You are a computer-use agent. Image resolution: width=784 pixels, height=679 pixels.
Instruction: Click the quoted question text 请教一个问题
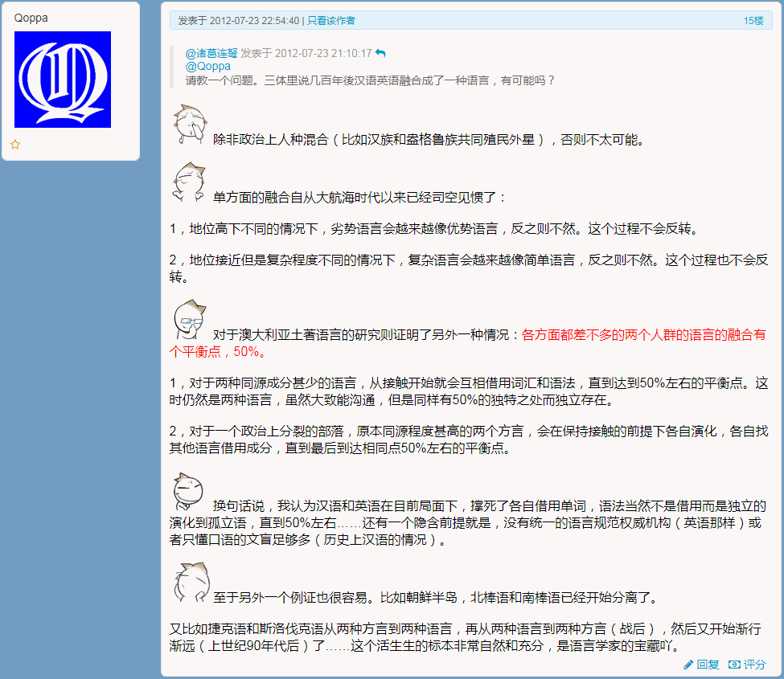click(x=370, y=80)
